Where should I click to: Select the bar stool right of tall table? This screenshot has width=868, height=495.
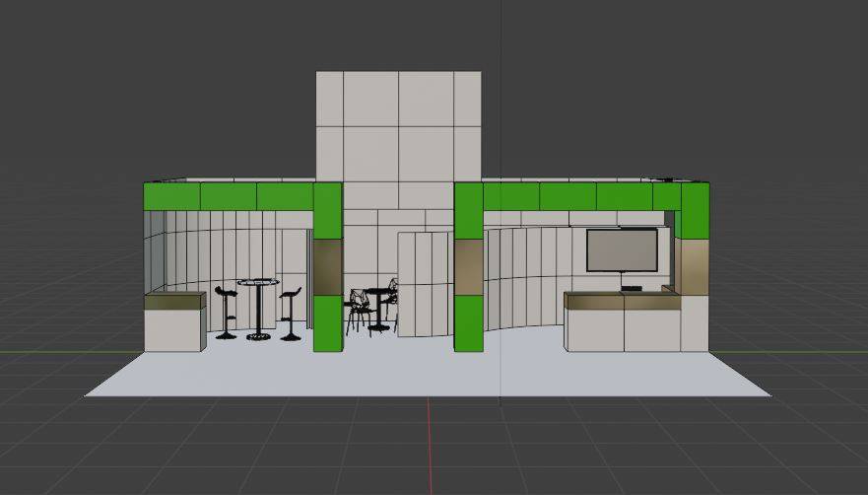click(290, 315)
